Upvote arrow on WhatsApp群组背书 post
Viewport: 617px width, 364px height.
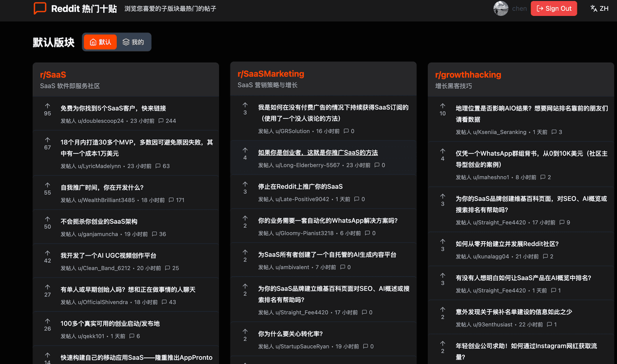[x=442, y=151]
